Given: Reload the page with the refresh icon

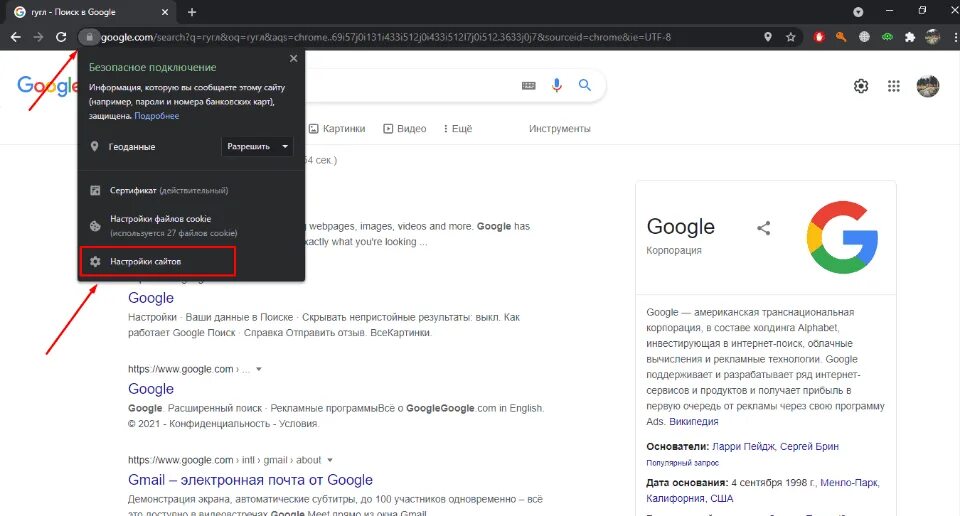Looking at the screenshot, I should coord(61,37).
